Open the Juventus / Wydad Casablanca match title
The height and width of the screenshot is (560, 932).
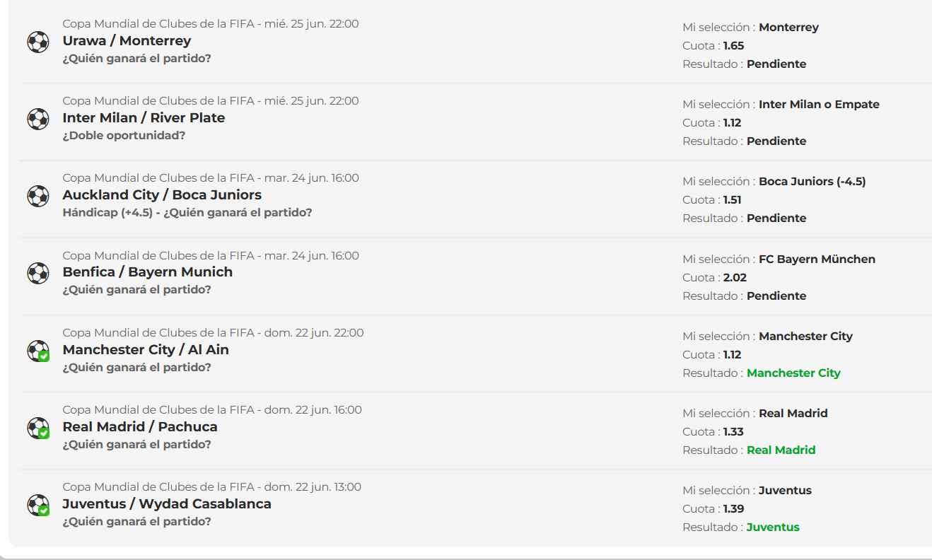pos(167,504)
